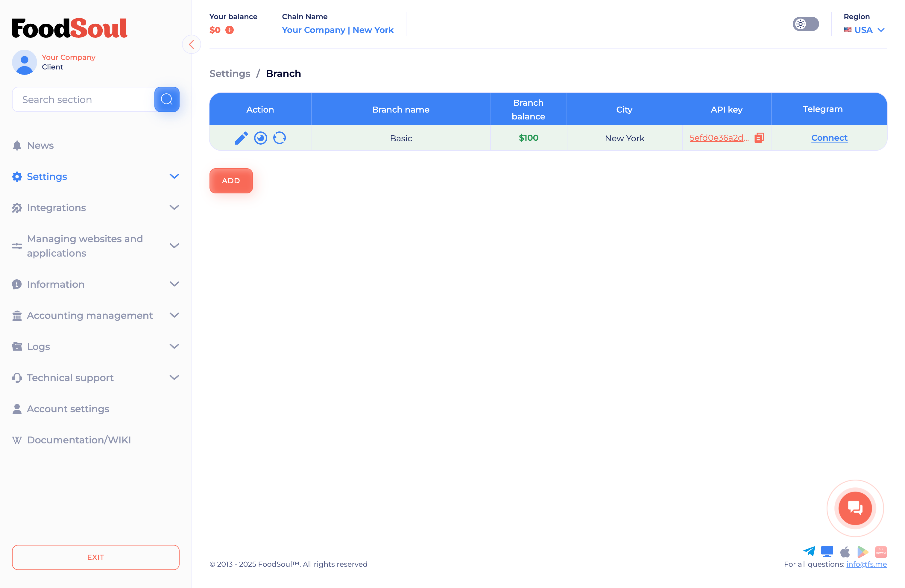The height and width of the screenshot is (588, 905).
Task: Open the live chat bubble button
Action: point(855,508)
